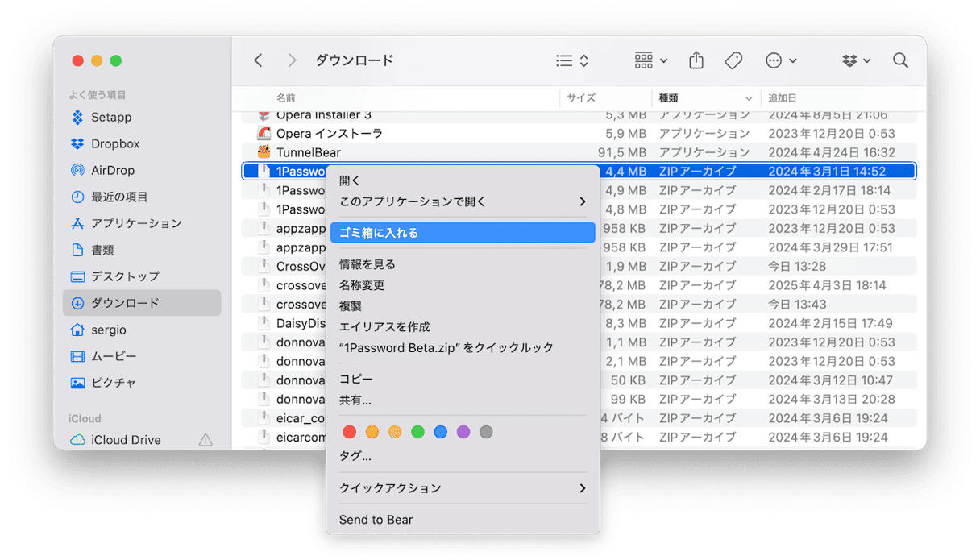Select the DaisyDis archive row
Screen dimensions: 980x560
pyautogui.click(x=579, y=323)
